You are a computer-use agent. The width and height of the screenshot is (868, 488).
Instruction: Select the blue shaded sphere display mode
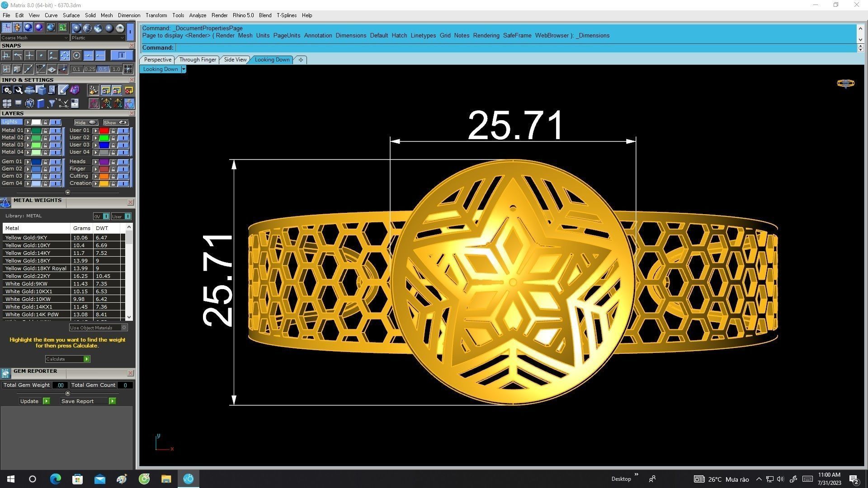click(x=28, y=28)
